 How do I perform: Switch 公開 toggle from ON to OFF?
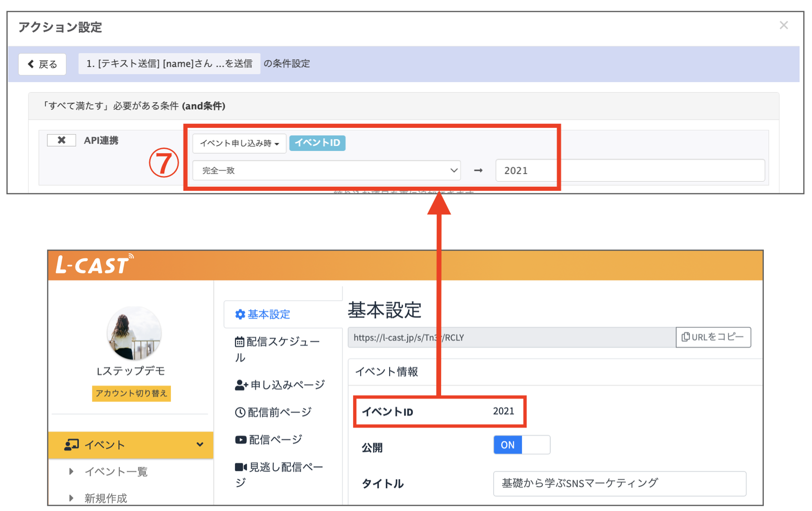click(522, 444)
